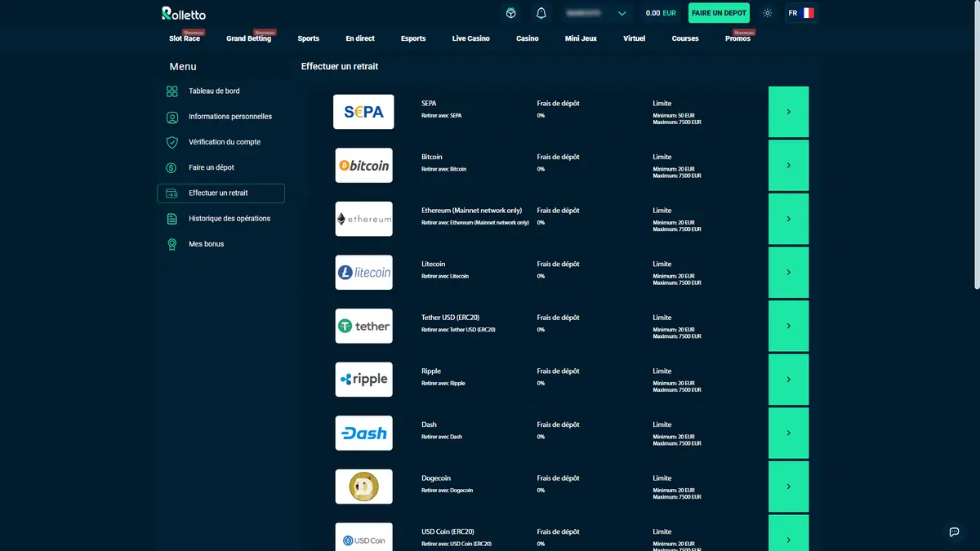Viewport: 980px width, 551px height.
Task: Click Faire un dépôt dollar icon
Action: pos(171,168)
